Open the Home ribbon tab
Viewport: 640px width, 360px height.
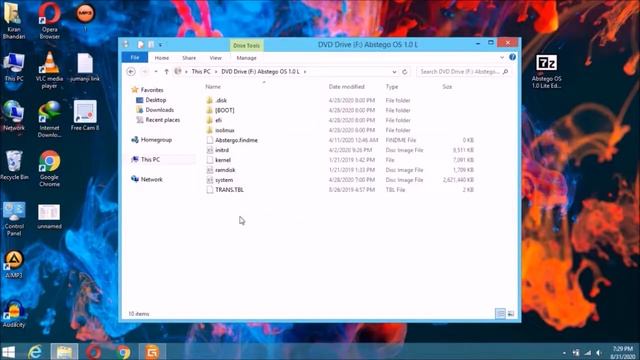[x=162, y=58]
